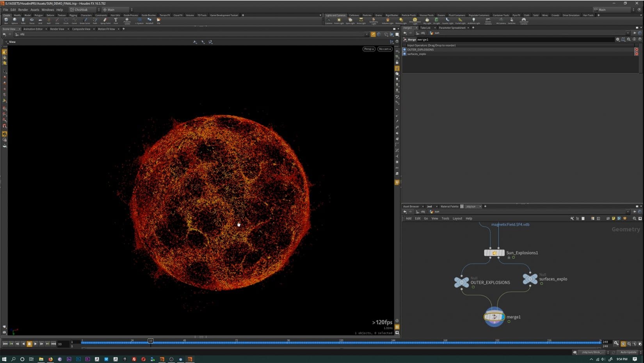
Task: Select the Box tool on the Create shelf
Action: coord(6,20)
